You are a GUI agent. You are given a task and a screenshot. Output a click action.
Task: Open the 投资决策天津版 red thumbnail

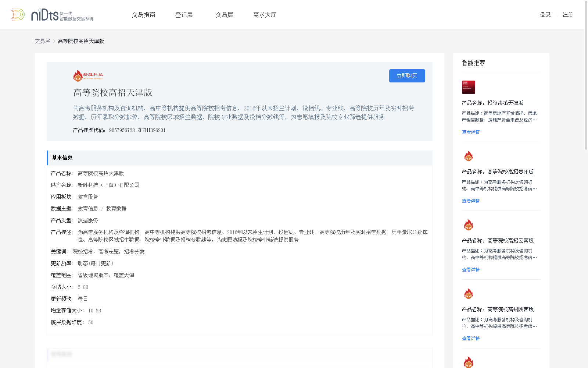469,87
